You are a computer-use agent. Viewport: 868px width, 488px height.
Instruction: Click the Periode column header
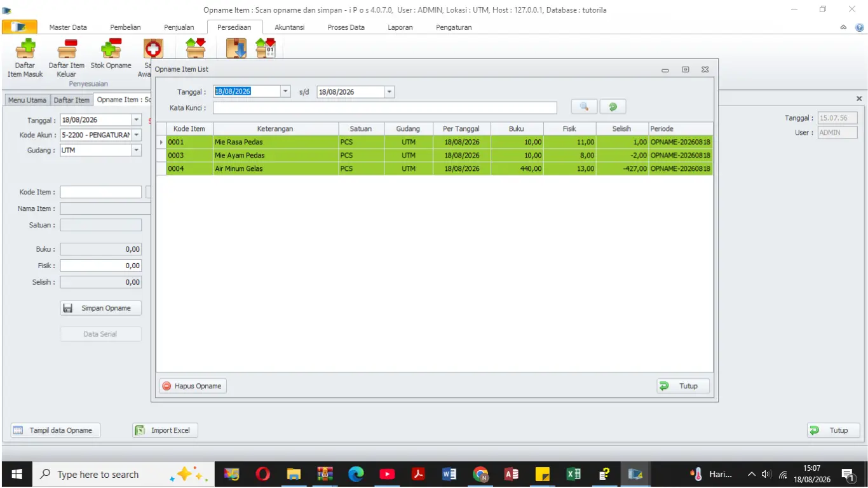681,128
